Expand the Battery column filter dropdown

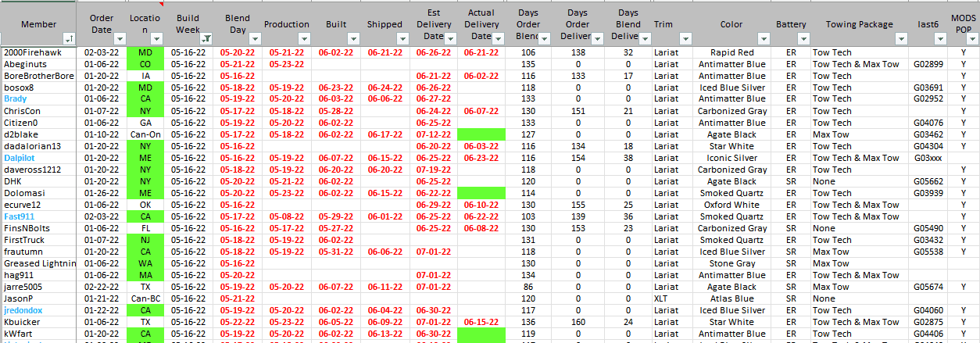pos(803,38)
